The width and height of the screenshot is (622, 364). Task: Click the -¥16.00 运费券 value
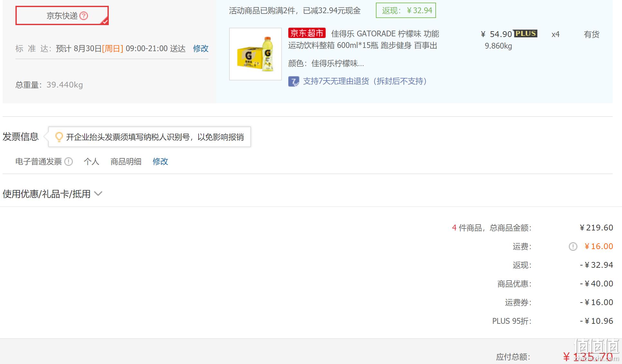point(597,303)
